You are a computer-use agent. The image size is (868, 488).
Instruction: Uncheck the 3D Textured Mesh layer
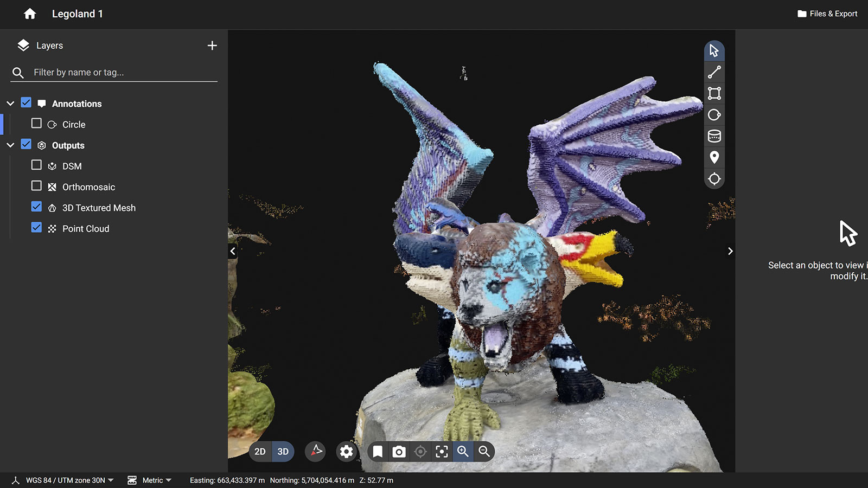click(36, 207)
